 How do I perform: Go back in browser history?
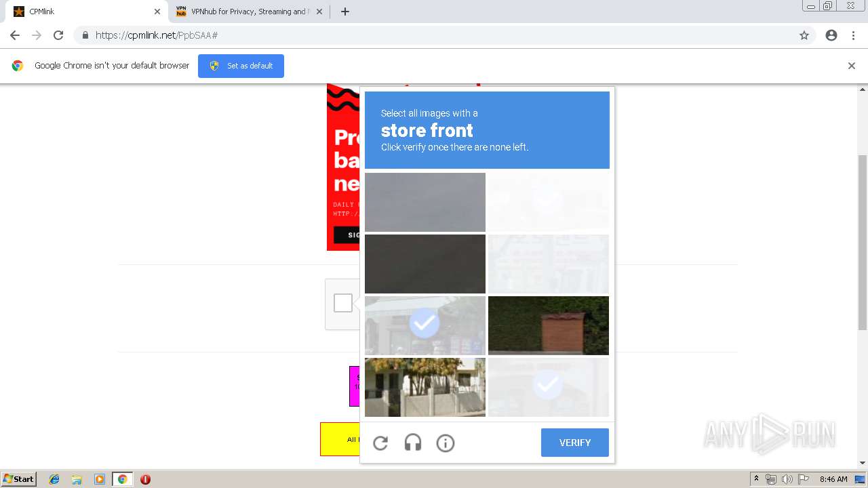[15, 35]
